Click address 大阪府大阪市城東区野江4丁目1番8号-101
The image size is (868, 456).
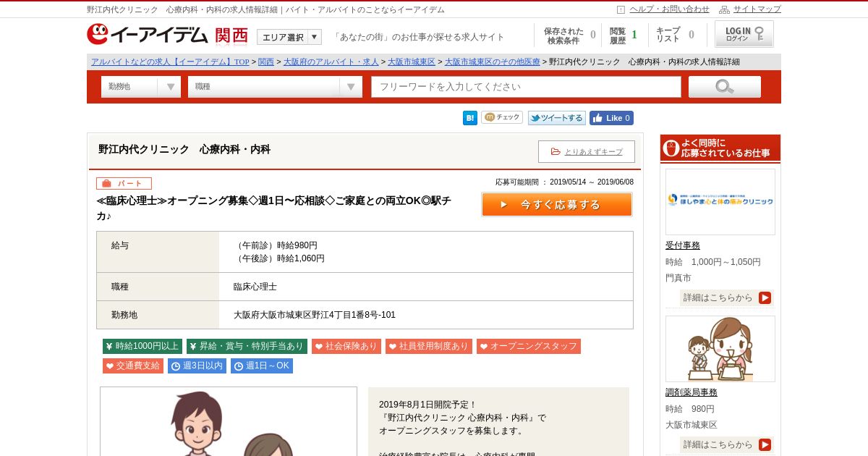[315, 315]
